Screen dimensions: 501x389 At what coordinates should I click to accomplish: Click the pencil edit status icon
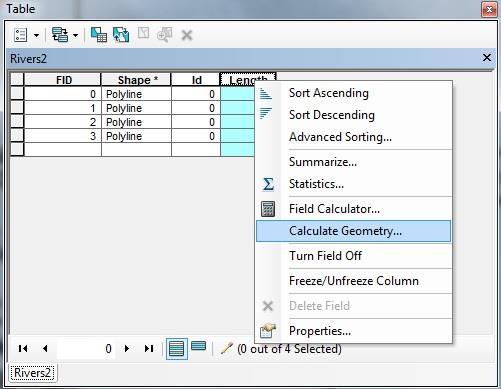[226, 349]
